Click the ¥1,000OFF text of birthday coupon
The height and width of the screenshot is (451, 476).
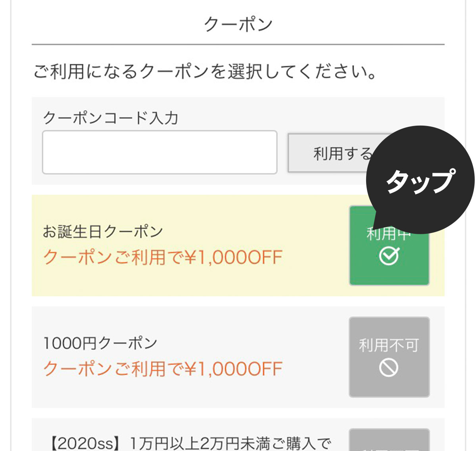163,256
